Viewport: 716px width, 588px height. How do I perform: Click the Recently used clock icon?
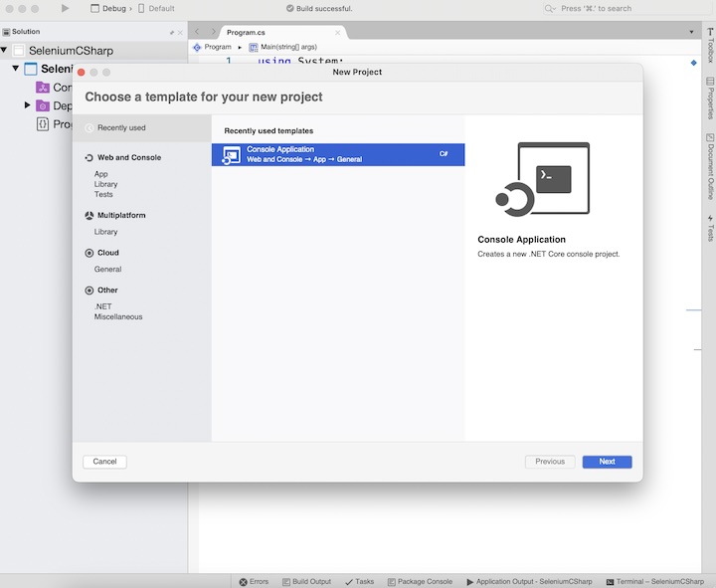click(89, 128)
